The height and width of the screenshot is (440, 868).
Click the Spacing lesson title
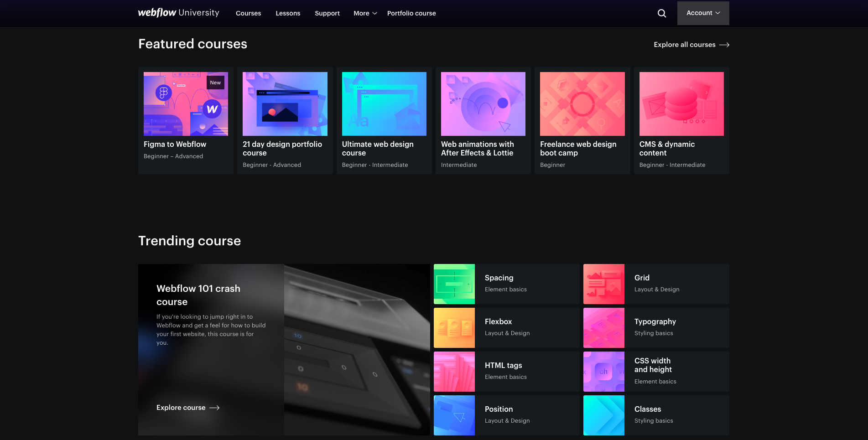tap(499, 278)
